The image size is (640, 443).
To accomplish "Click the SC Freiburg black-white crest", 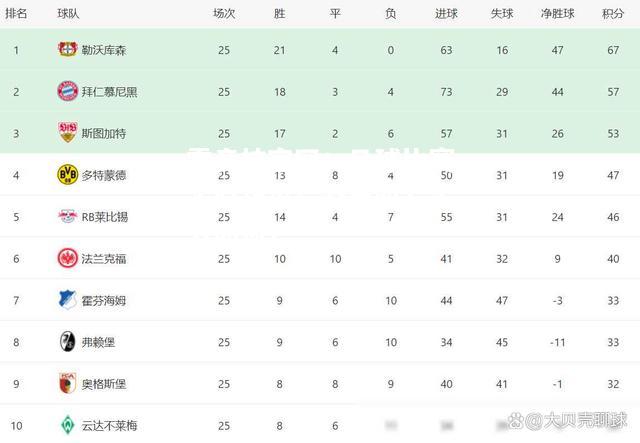I will pos(67,341).
